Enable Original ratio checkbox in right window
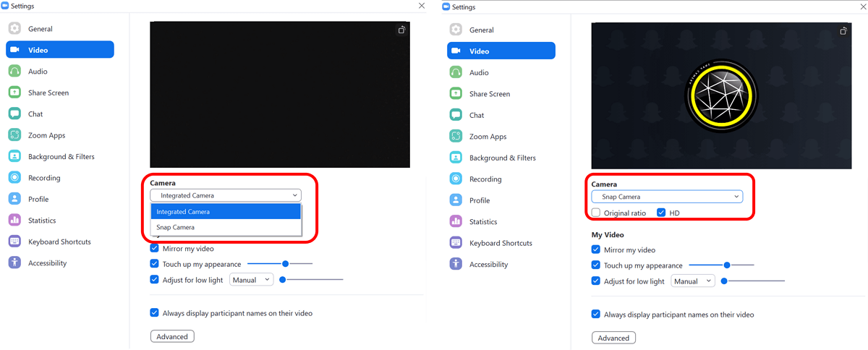Screen dimensions: 868x350 (x=595, y=213)
